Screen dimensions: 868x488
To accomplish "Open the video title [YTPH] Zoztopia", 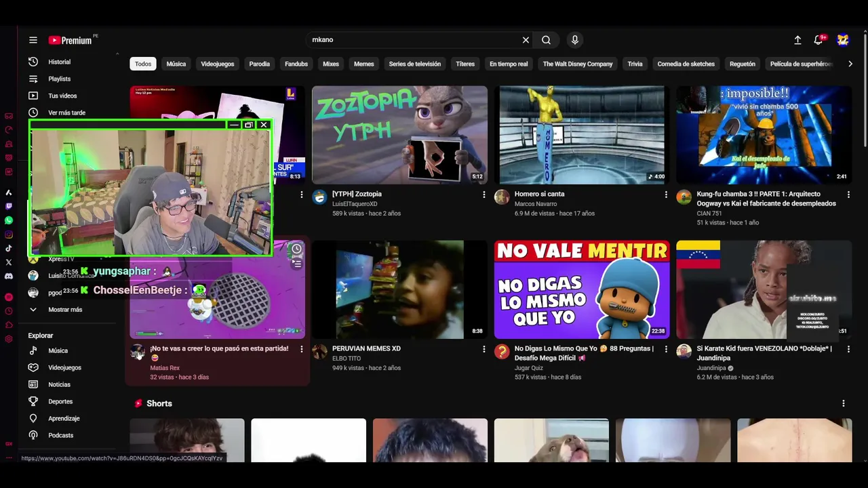I will click(x=357, y=194).
